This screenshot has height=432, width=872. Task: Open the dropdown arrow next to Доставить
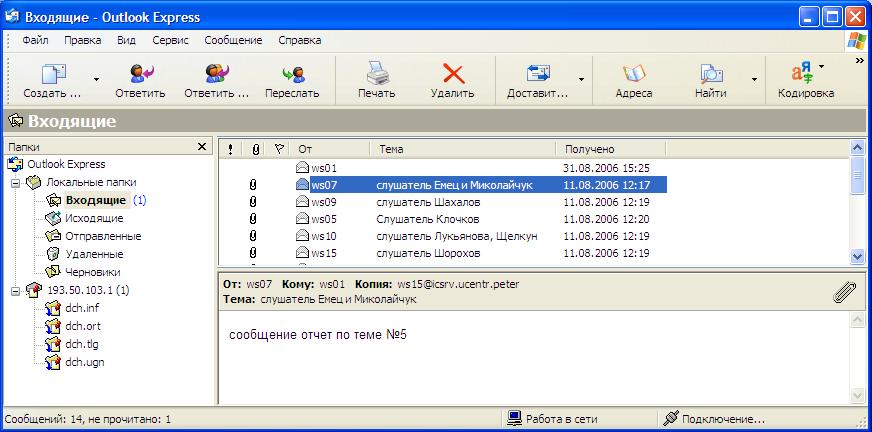coord(582,80)
